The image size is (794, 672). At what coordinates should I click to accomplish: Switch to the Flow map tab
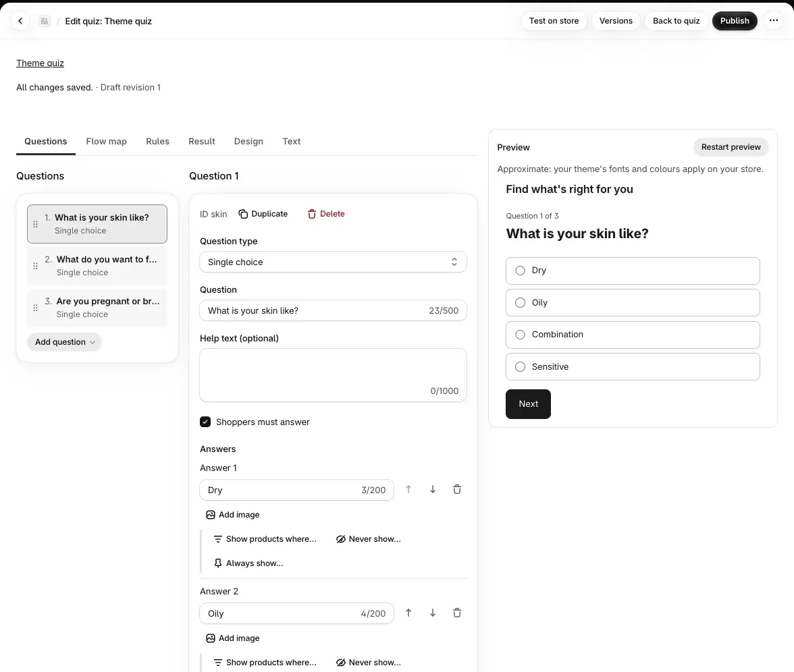point(107,141)
